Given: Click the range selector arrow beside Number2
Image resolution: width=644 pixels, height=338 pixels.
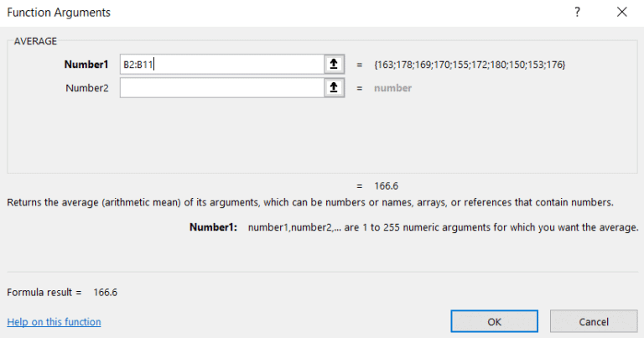Looking at the screenshot, I should pyautogui.click(x=335, y=88).
